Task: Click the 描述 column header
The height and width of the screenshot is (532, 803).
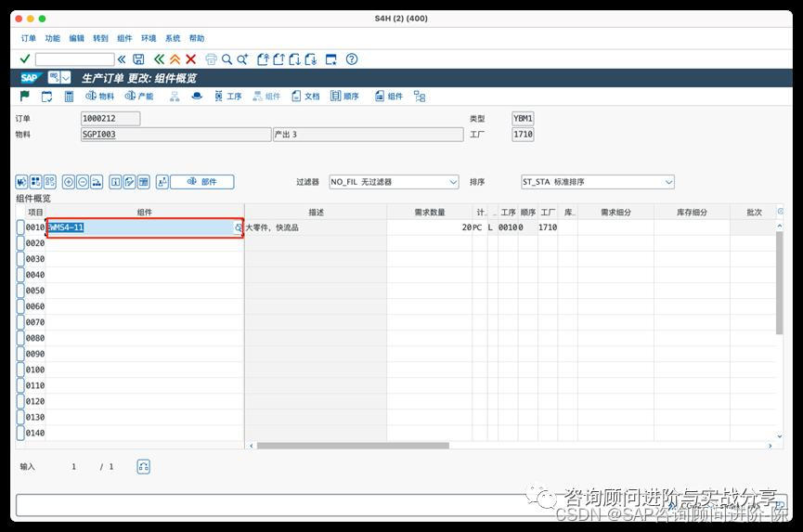Action: 316,212
